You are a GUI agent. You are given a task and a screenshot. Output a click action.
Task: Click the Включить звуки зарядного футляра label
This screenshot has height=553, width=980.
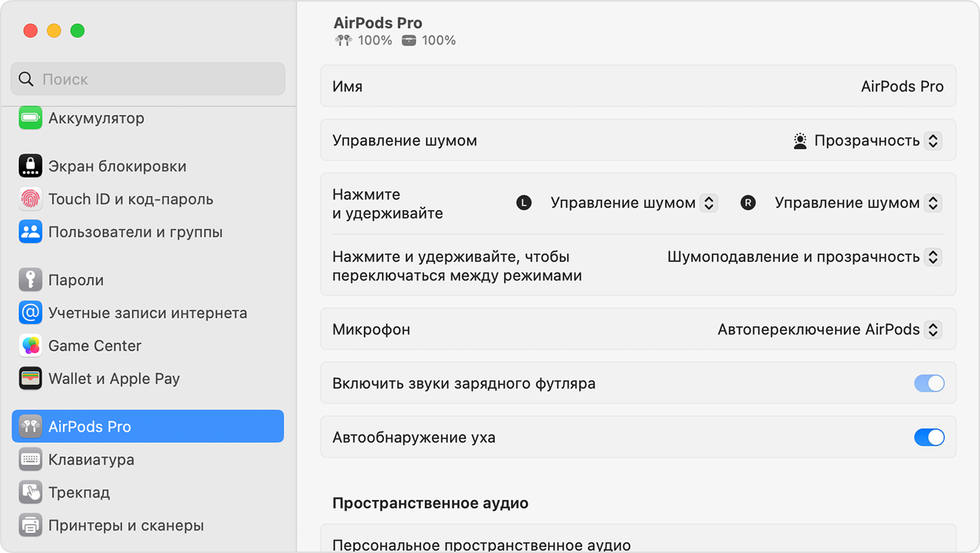[x=464, y=384]
